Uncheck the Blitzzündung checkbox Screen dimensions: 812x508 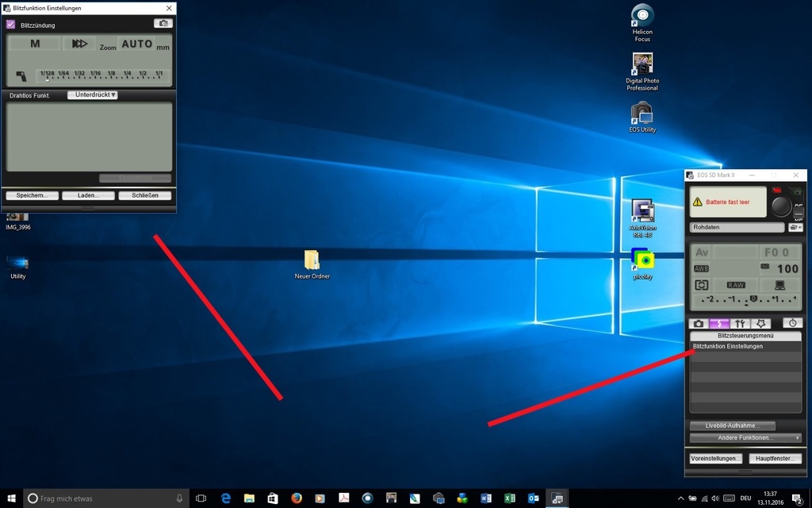[11, 25]
